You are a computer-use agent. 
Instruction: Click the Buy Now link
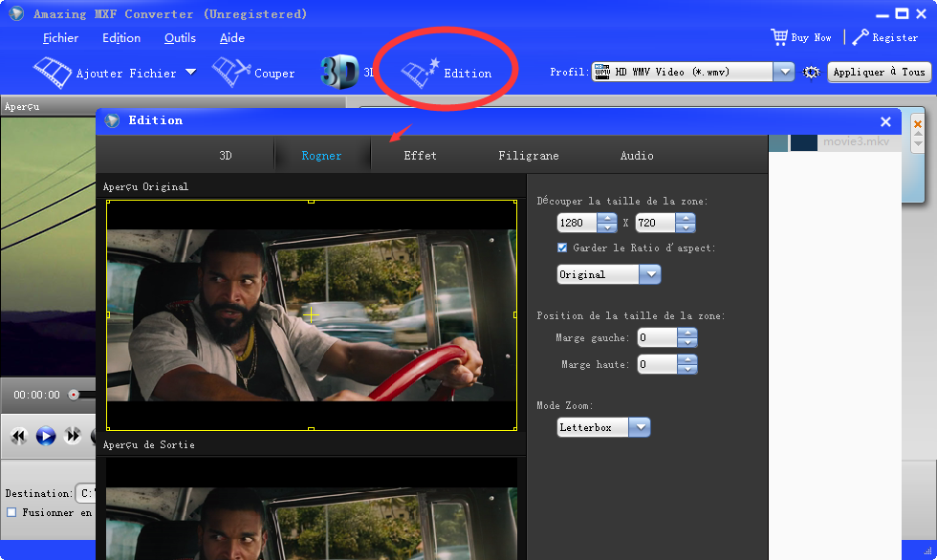[811, 37]
